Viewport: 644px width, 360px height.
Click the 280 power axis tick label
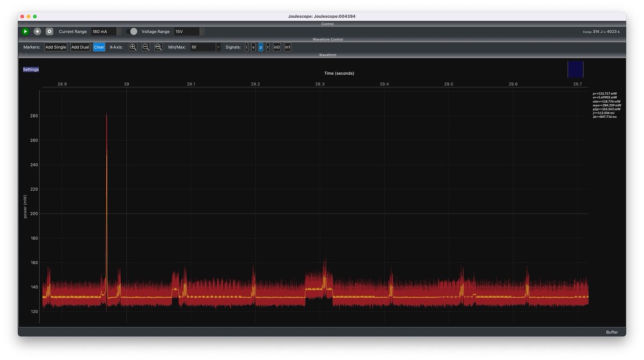[34, 116]
